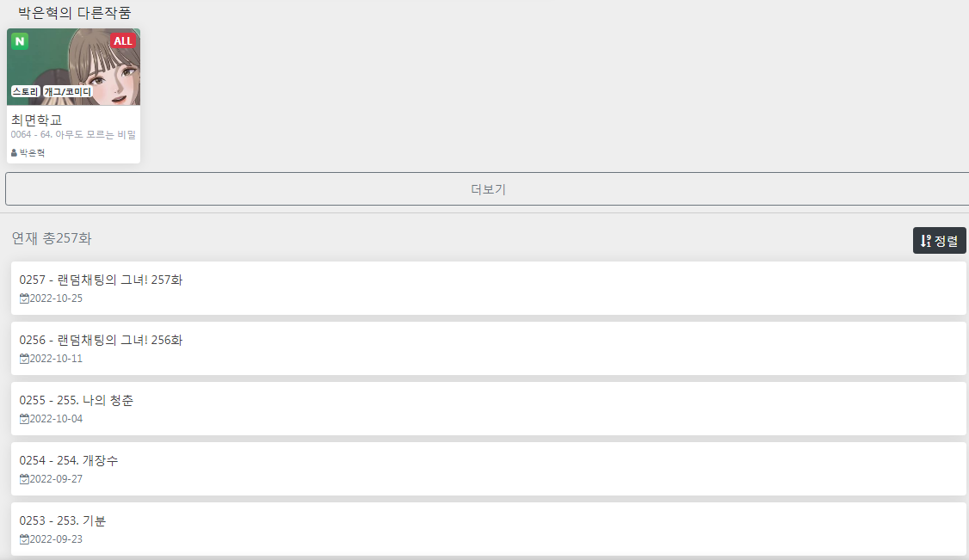Click calendar icon beside 2022-10-25
This screenshot has height=560, width=969.
[x=24, y=298]
